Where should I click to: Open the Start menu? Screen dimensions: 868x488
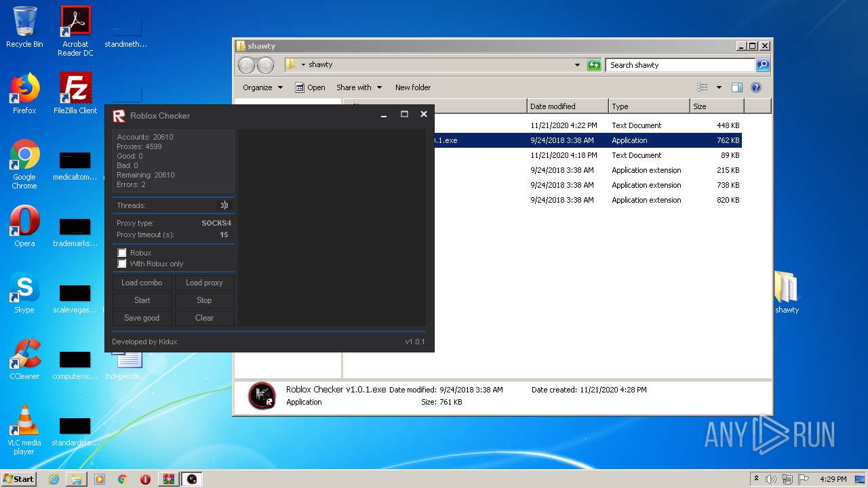19,479
